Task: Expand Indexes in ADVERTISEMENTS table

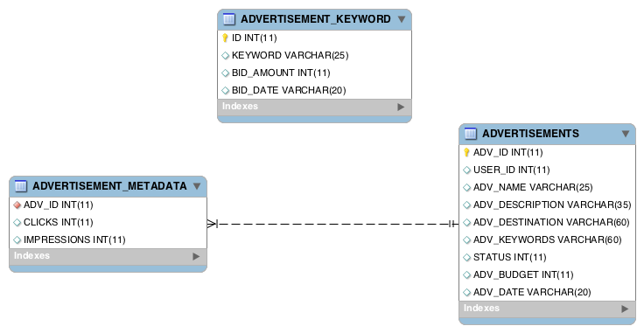Action: pyautogui.click(x=625, y=309)
